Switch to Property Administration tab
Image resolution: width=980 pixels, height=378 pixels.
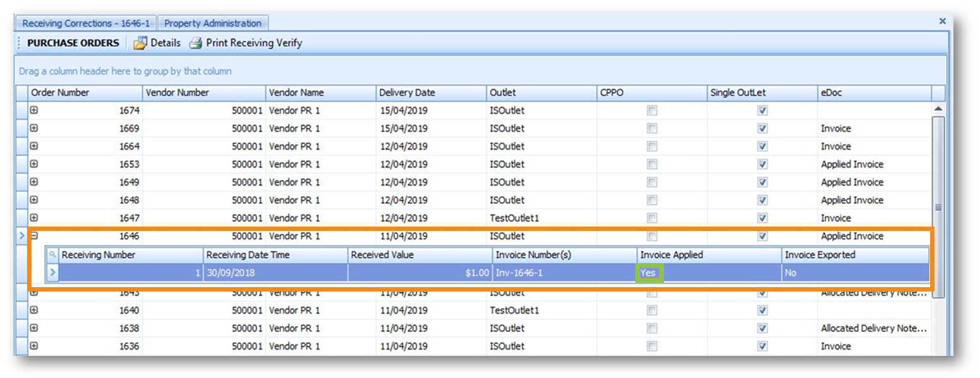click(213, 23)
